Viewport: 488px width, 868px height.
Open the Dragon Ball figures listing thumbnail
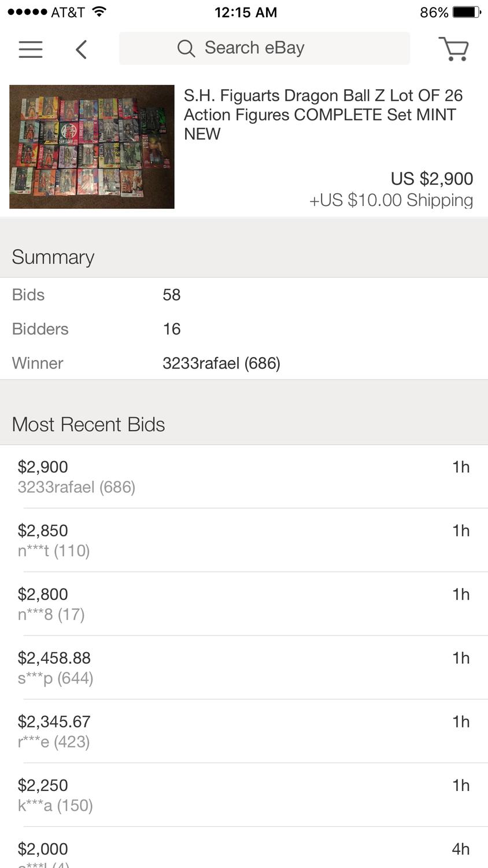coord(92,147)
